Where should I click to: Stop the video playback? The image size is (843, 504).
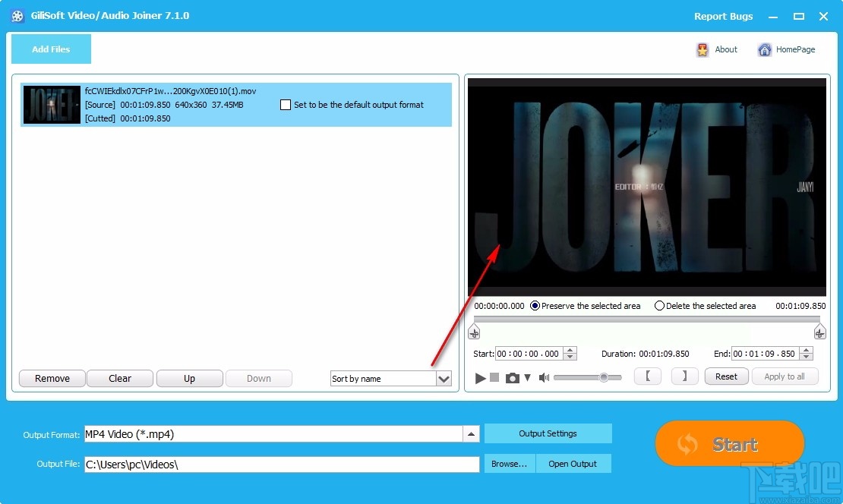[x=494, y=376]
